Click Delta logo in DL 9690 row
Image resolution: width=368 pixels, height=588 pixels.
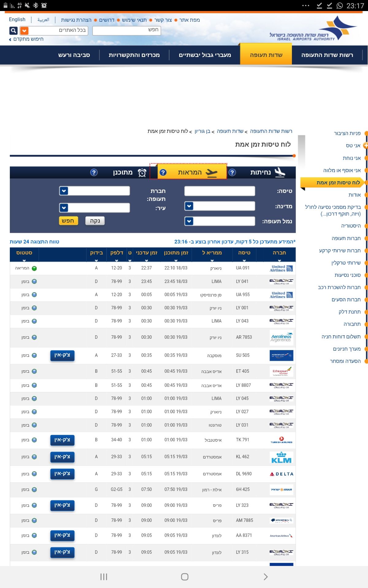pyautogui.click(x=281, y=474)
